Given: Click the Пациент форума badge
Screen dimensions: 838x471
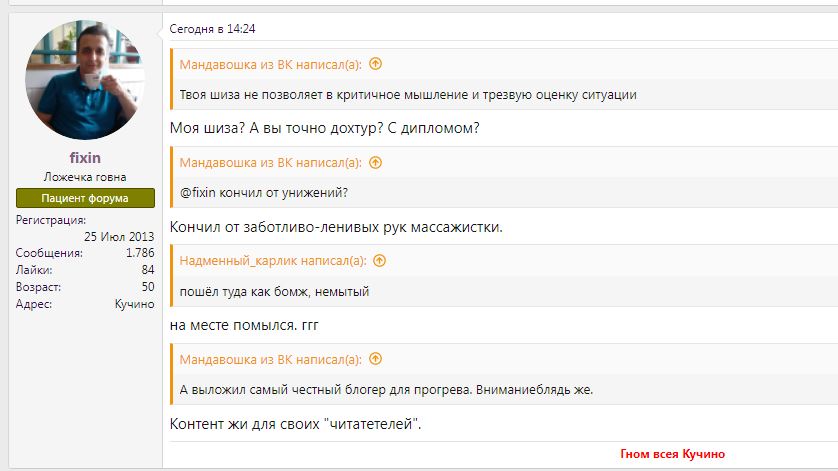Looking at the screenshot, I should (x=85, y=198).
